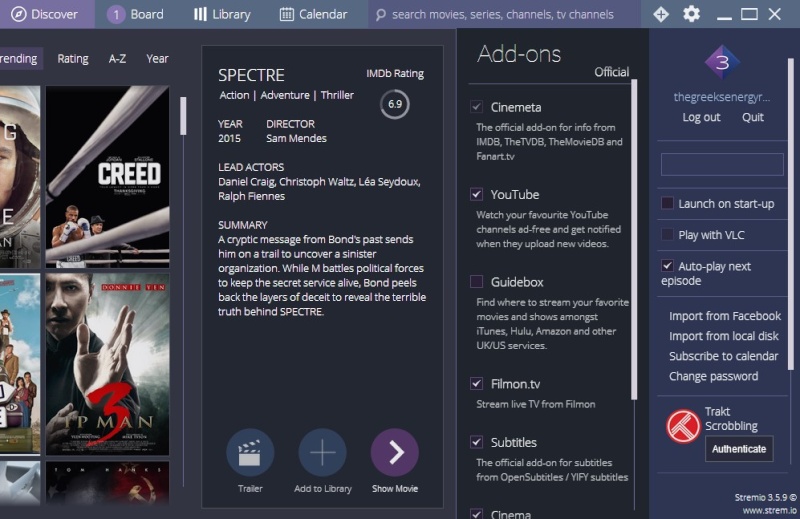Click the Show Movie arrow icon

[x=394, y=452]
